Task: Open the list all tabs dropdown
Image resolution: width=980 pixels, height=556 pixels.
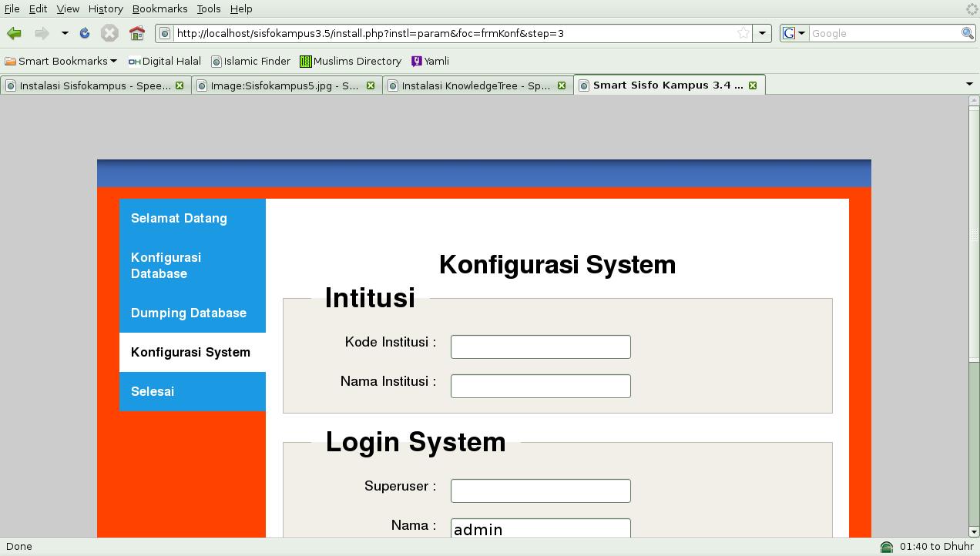Action: click(969, 84)
